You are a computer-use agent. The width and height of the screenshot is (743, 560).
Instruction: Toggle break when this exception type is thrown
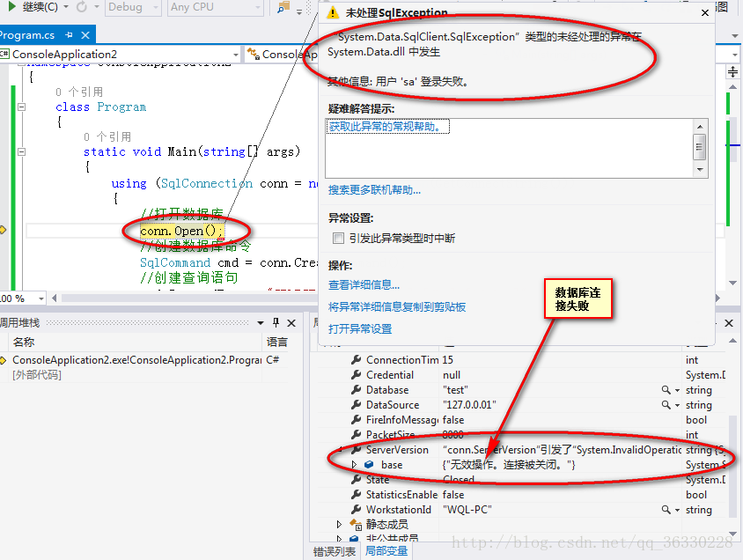click(x=338, y=238)
